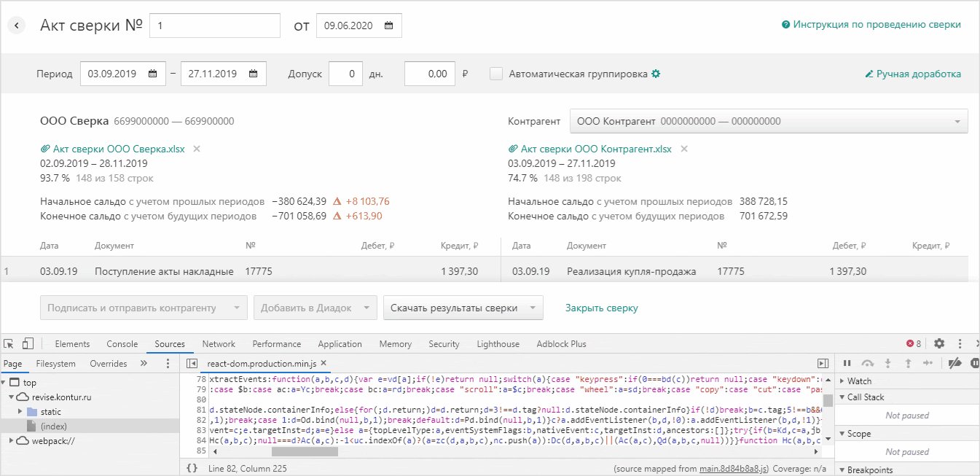Screen dimensions: 980x476
Task: Click the debugger Step over button
Action: point(867,363)
